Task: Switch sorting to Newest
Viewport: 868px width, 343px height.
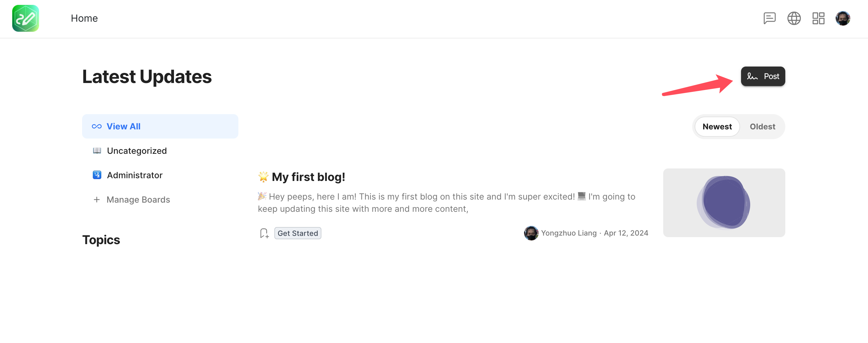Action: pyautogui.click(x=717, y=127)
